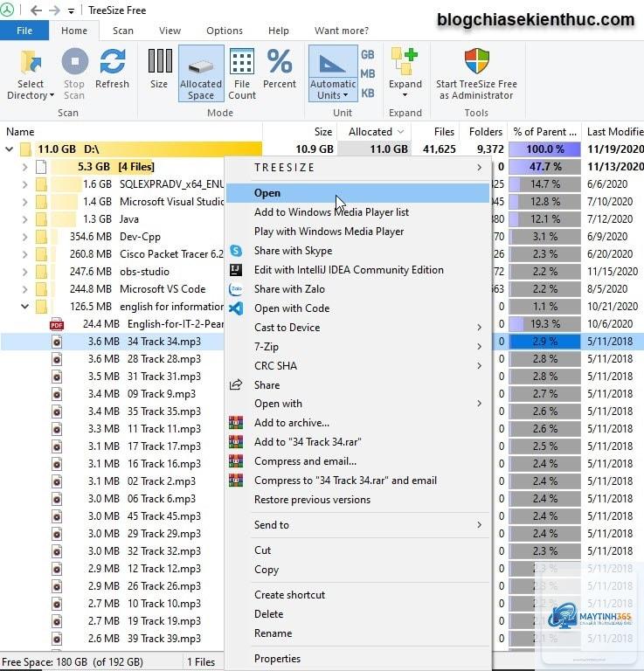Open the Cast to Device submenu
This screenshot has width=644, height=671.
[x=357, y=328]
